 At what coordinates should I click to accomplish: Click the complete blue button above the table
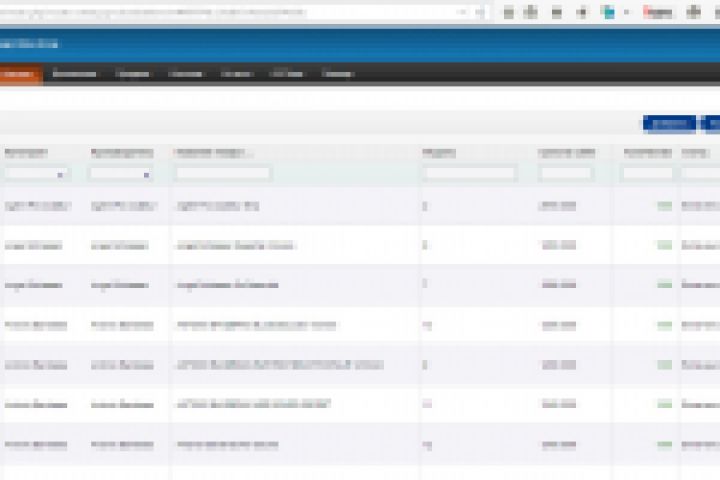(669, 124)
